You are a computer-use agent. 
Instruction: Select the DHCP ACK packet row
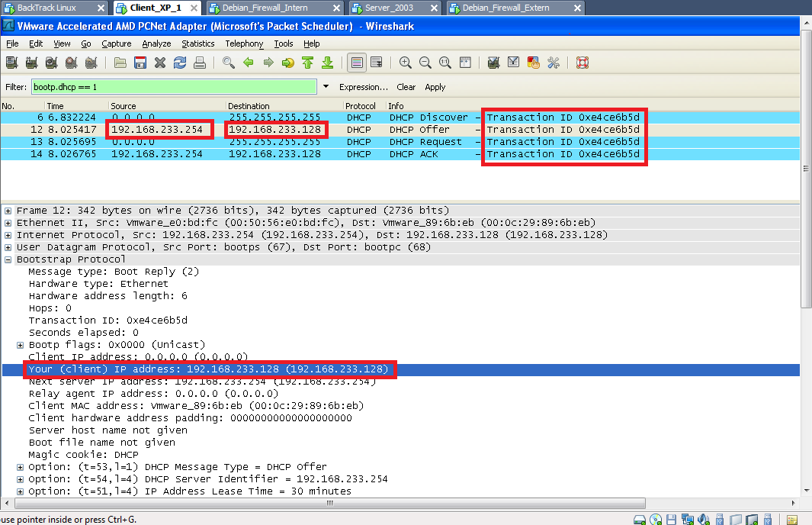(x=400, y=154)
